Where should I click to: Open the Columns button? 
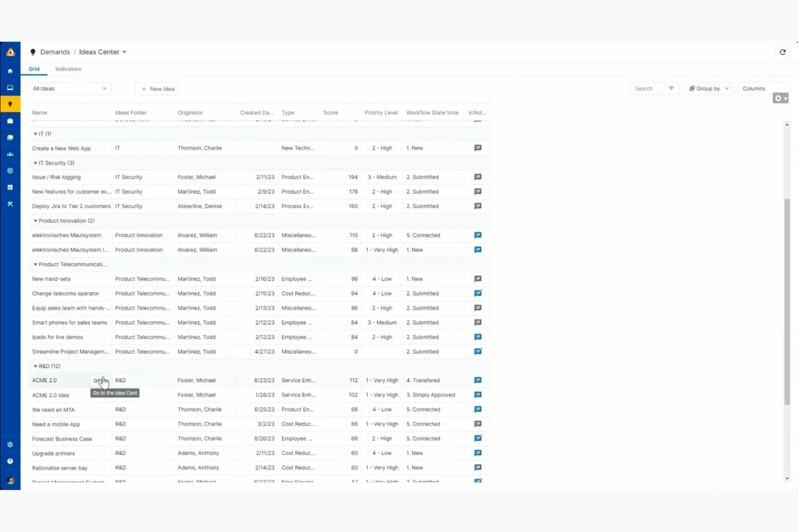[x=753, y=88]
